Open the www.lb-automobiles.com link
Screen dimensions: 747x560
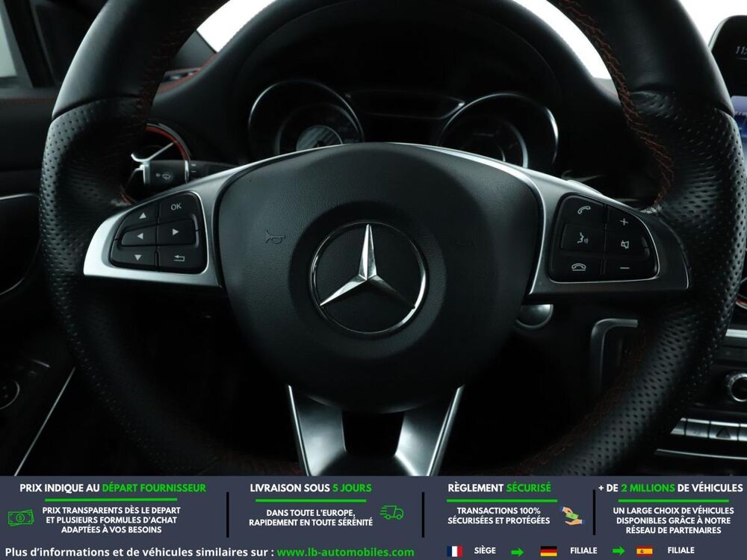pyautogui.click(x=345, y=553)
